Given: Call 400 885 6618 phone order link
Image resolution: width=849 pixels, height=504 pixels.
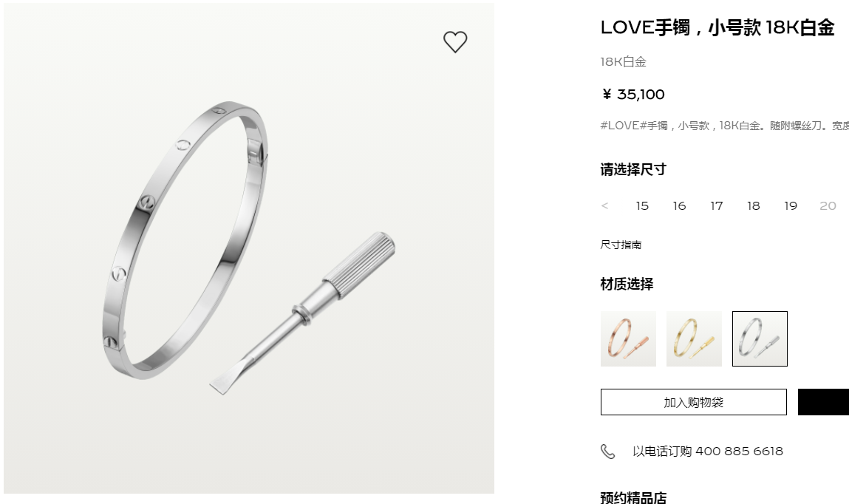Looking at the screenshot, I should 708,452.
